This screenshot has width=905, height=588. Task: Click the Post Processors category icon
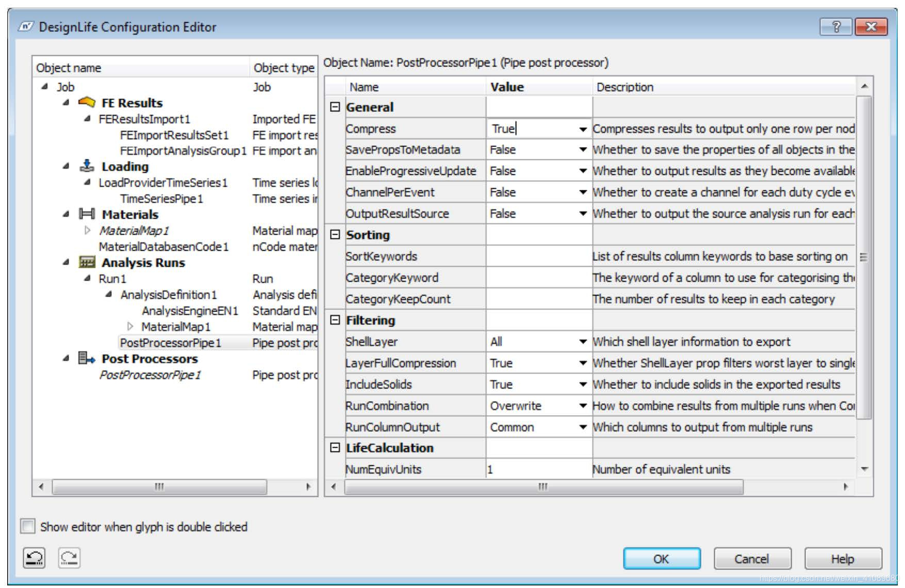point(87,358)
